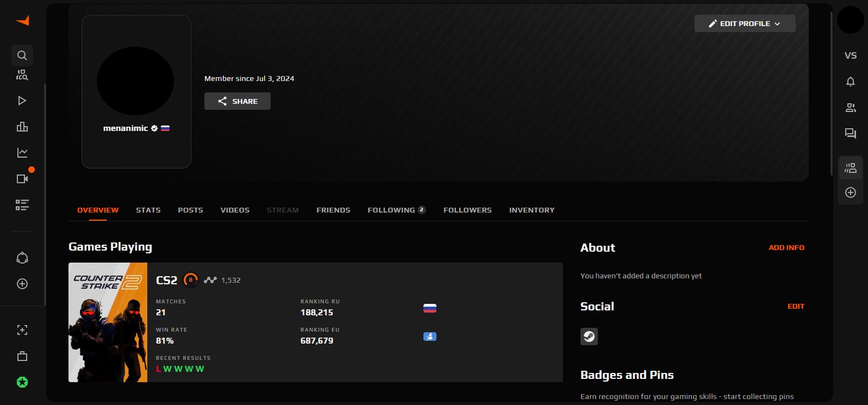The image size is (868, 405).
Task: Open the rankings podium icon
Action: (22, 127)
